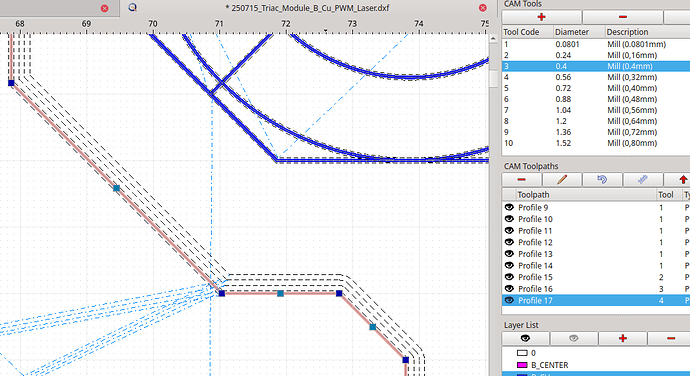Toggle visibility of Profile 14
Image resolution: width=690 pixels, height=376 pixels.
coord(509,265)
